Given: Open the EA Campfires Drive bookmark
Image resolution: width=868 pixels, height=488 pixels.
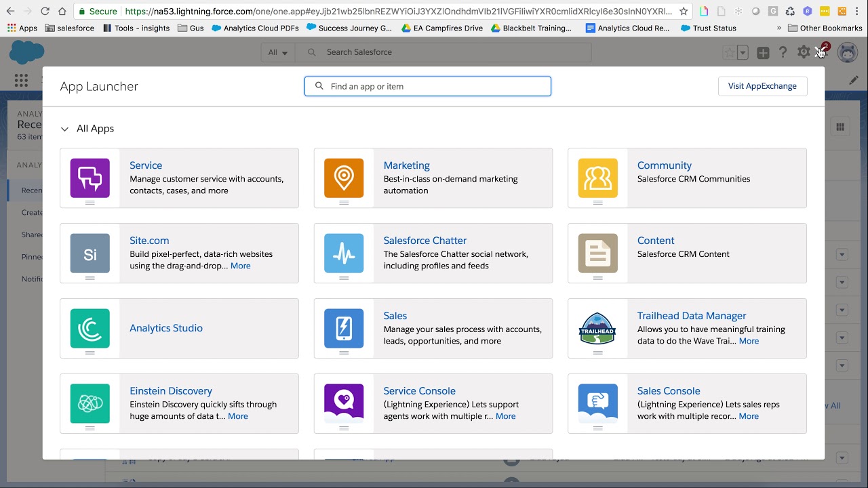Looking at the screenshot, I should [442, 28].
